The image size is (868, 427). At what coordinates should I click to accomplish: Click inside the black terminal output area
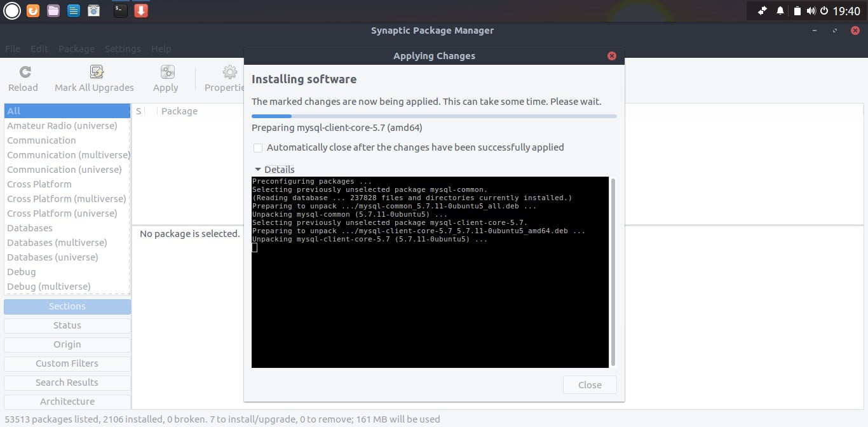430,272
